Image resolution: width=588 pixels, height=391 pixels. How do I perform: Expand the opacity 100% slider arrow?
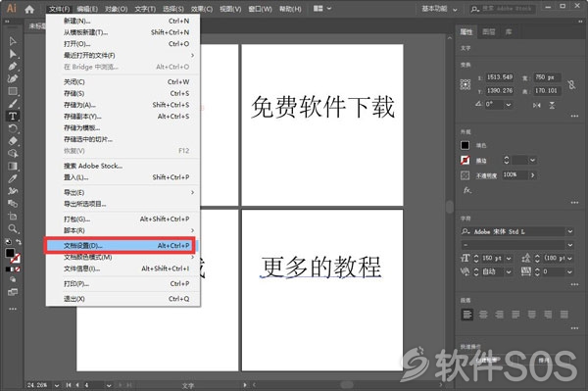tap(532, 175)
